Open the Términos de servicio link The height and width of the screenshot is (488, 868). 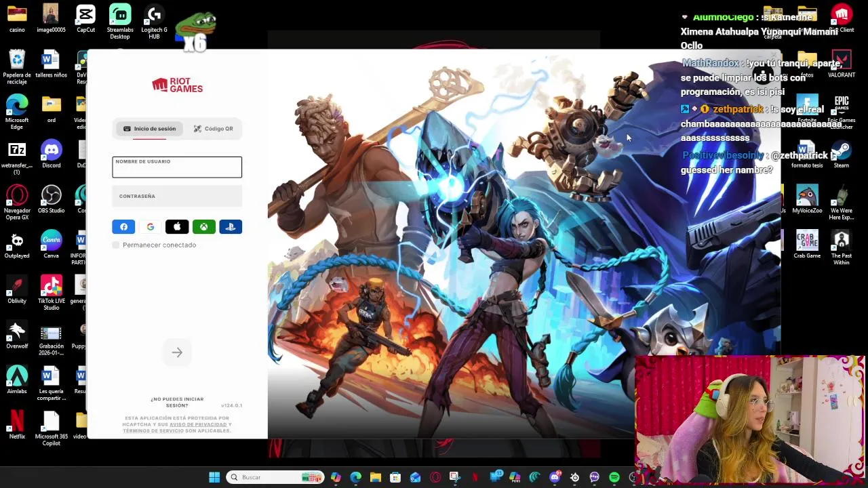click(x=153, y=431)
